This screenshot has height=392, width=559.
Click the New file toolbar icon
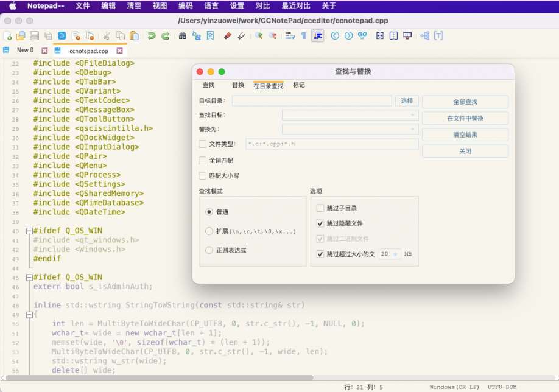(7, 36)
